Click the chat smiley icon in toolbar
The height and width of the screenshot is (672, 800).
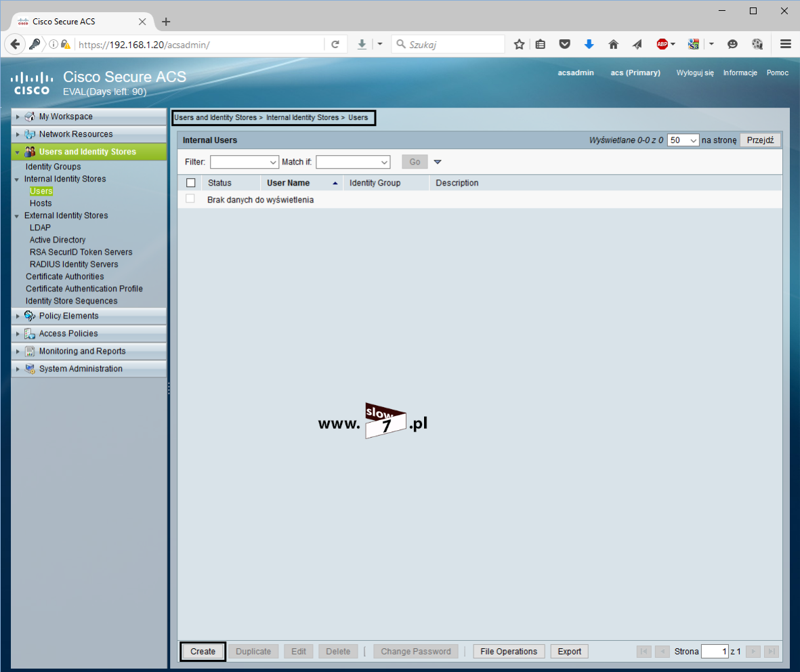click(x=732, y=45)
